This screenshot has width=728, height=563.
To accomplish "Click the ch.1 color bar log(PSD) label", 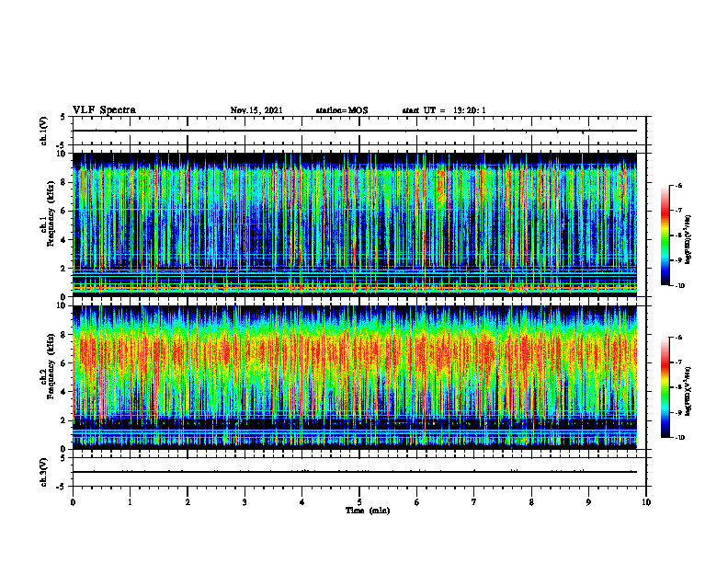I will pyautogui.click(x=688, y=239).
